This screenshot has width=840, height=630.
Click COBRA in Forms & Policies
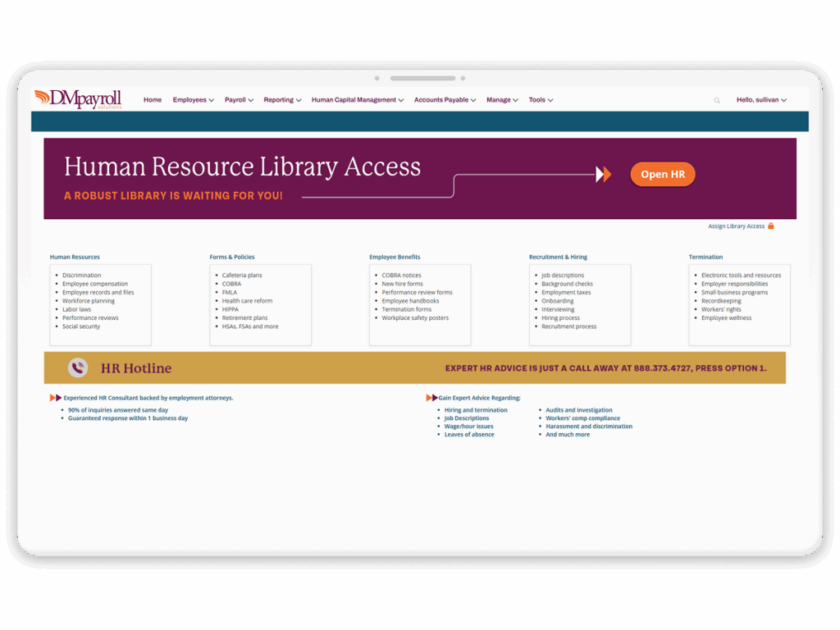[x=231, y=284]
